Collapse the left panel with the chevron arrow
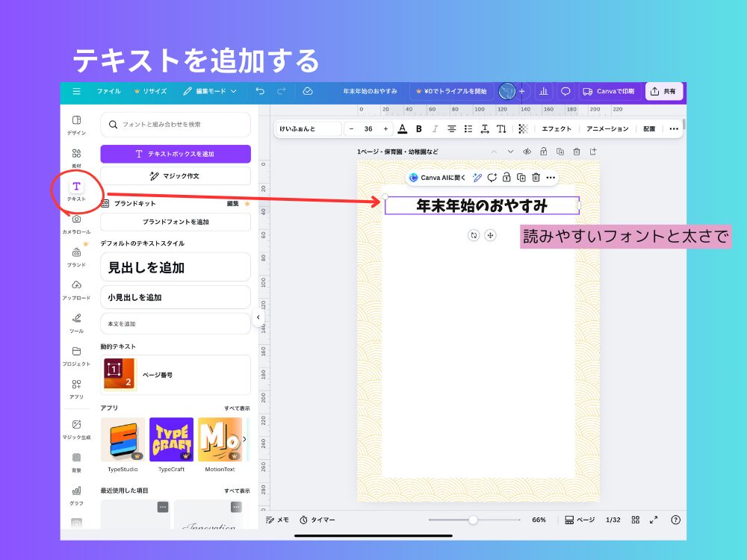 [259, 317]
